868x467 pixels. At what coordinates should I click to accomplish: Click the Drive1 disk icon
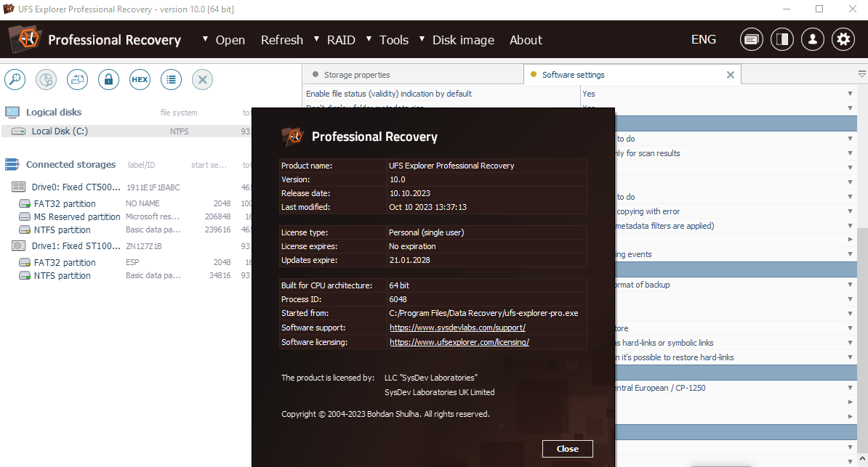click(x=19, y=245)
